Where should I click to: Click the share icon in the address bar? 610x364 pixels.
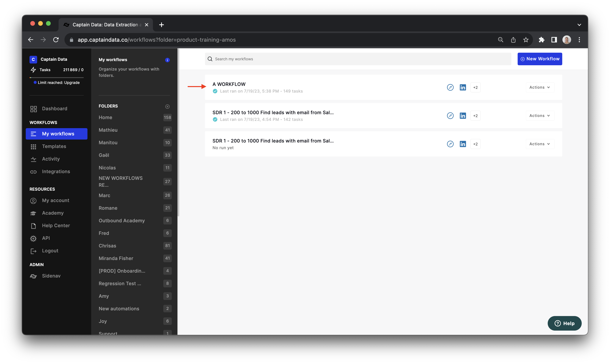(x=513, y=40)
